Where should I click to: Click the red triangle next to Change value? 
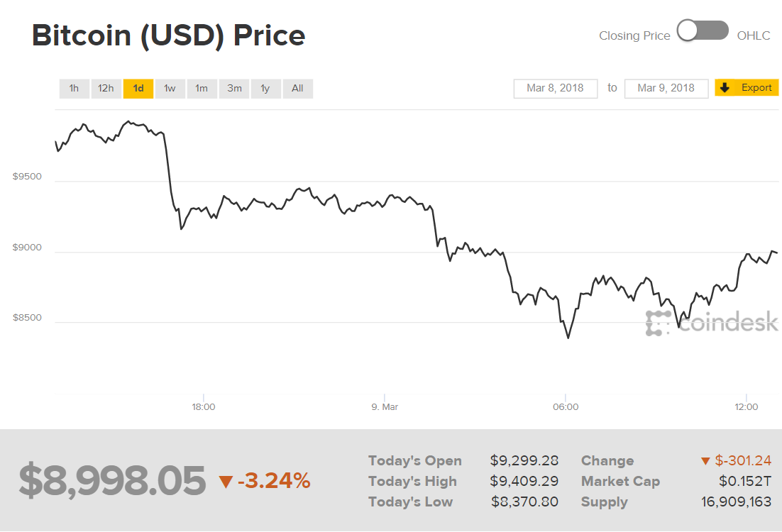coord(705,460)
